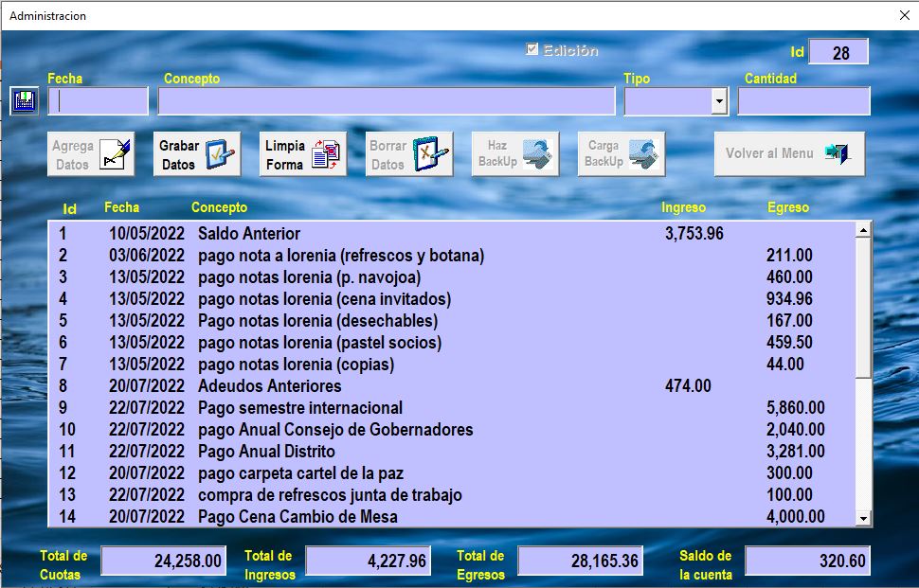Click the Ingreso value 3,753.96
Viewport: 919px width, 588px height.
click(x=694, y=234)
